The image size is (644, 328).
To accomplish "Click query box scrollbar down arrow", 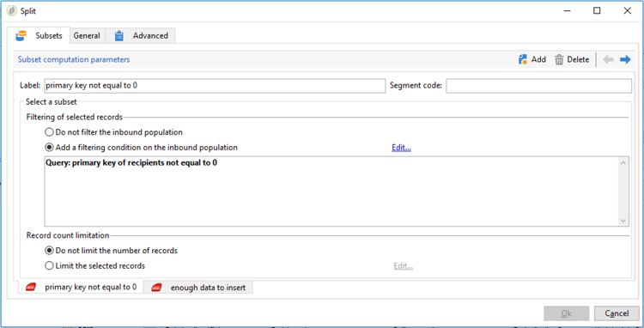I will coord(623,221).
